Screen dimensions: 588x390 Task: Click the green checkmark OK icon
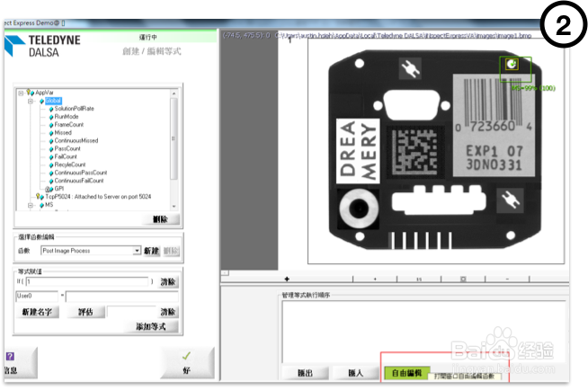[186, 356]
